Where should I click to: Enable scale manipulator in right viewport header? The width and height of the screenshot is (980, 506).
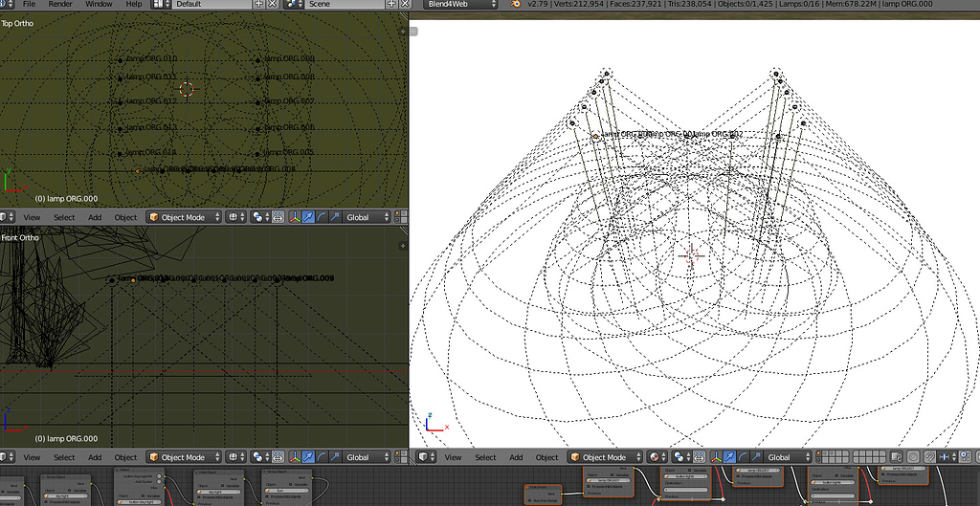tap(756, 457)
